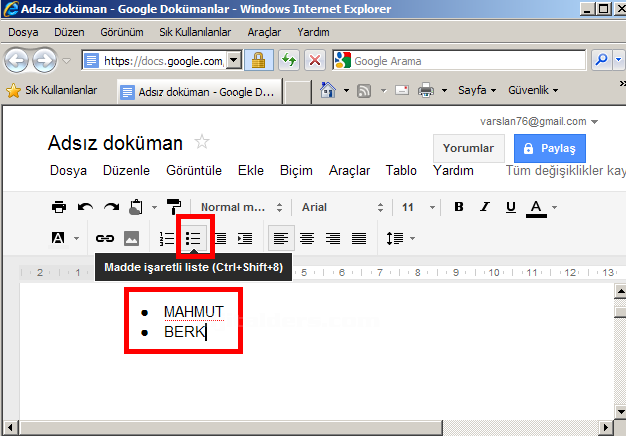Screen dimensions: 626x436
Task: Click the Yorumlar button
Action: click(469, 148)
